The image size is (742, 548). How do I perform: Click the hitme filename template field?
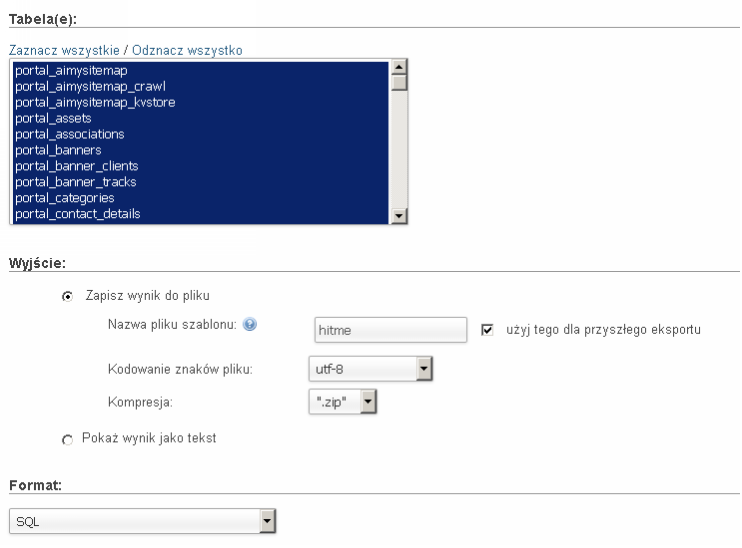391,330
